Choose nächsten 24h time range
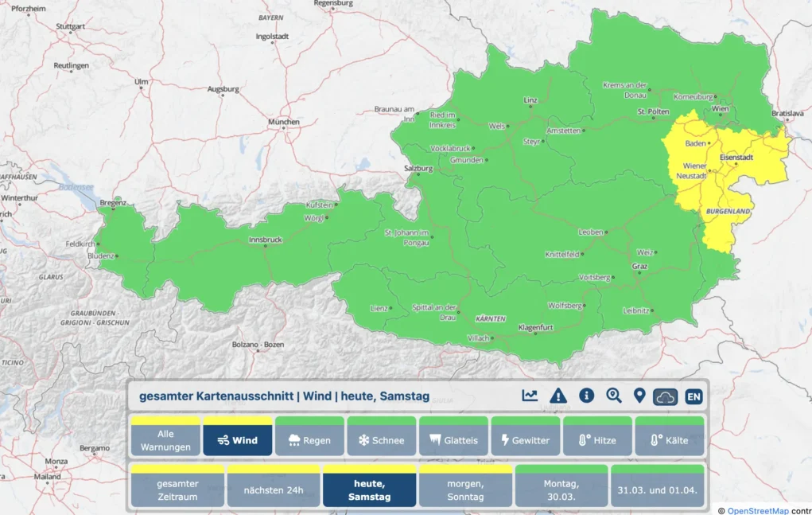Screen dimensions: 812x515 point(274,486)
